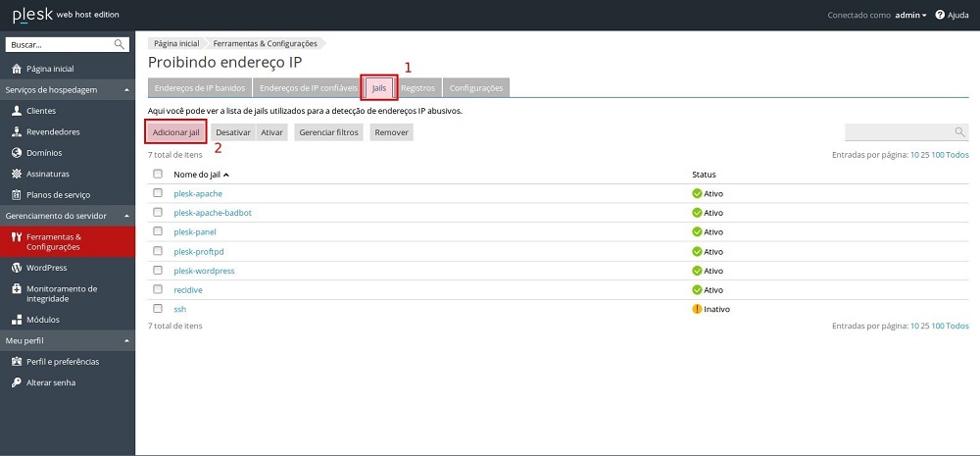The height and width of the screenshot is (456, 980).
Task: Click the Clientes person icon
Action: coord(17,111)
